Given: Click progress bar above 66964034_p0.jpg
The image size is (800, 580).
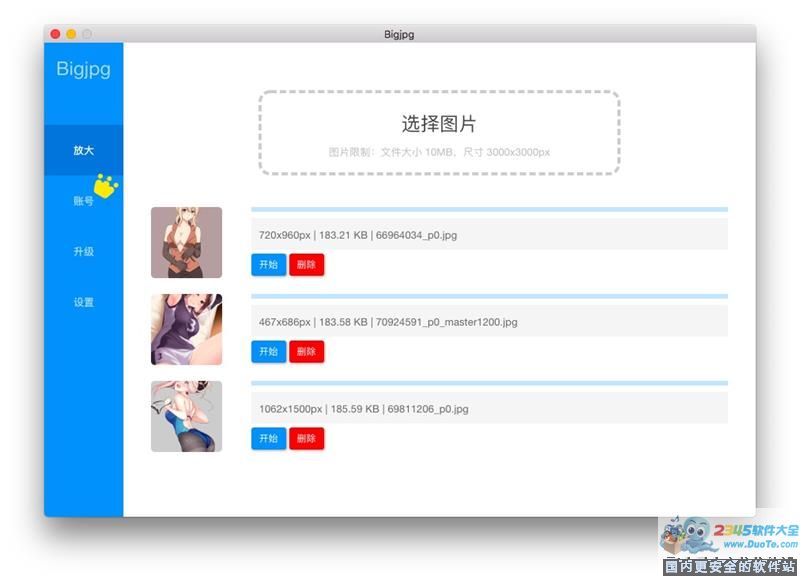Looking at the screenshot, I should pyautogui.click(x=489, y=210).
